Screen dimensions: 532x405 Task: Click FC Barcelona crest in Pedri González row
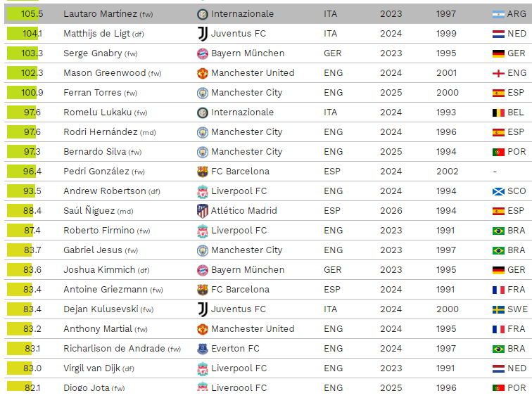tap(203, 172)
